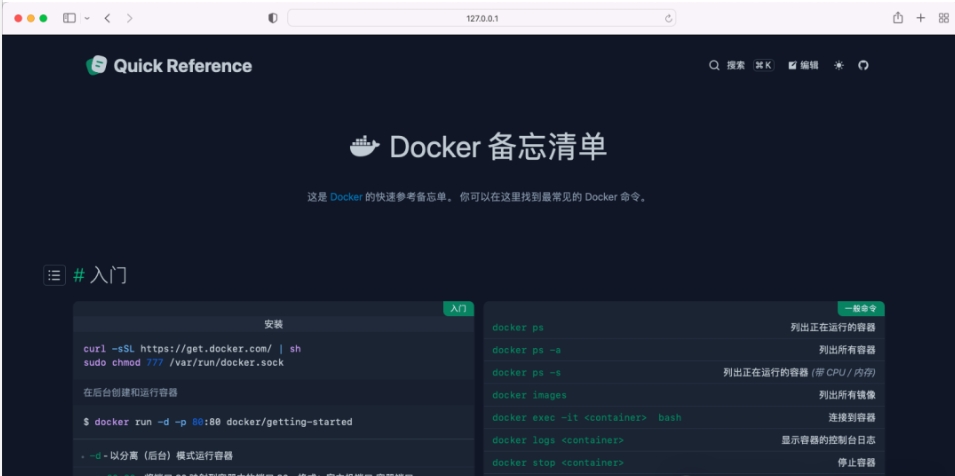Click the 入门 section heading text
Screen dimensions: 955x476
pyautogui.click(x=108, y=275)
